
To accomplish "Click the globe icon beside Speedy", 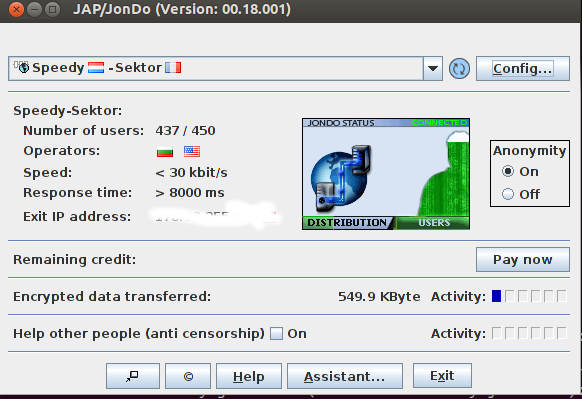I will [x=23, y=68].
